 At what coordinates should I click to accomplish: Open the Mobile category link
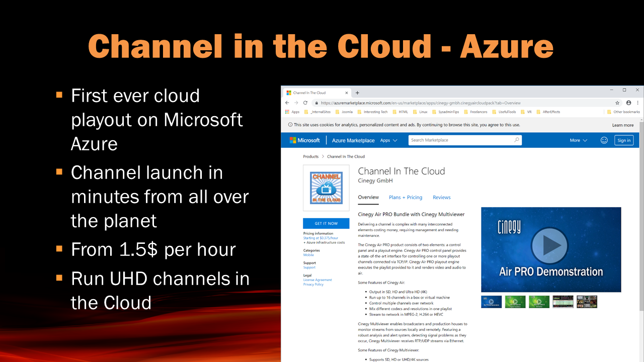pyautogui.click(x=308, y=255)
